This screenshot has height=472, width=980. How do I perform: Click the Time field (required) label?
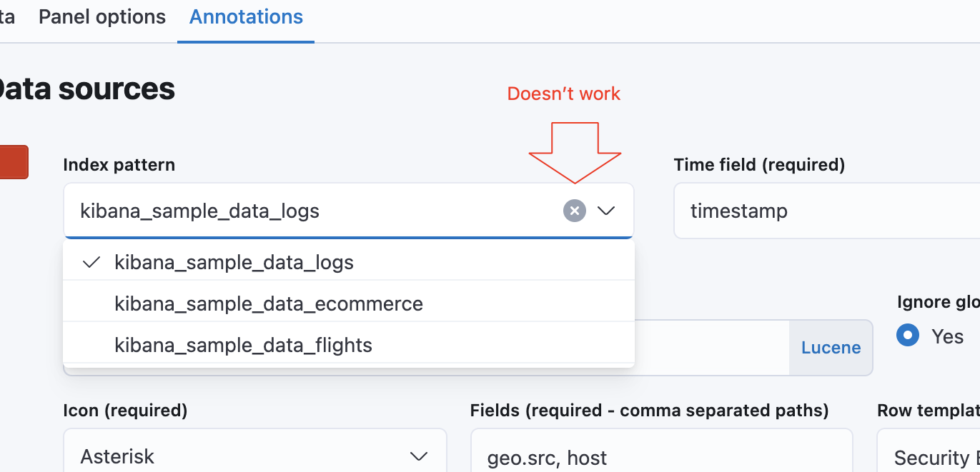[759, 165]
